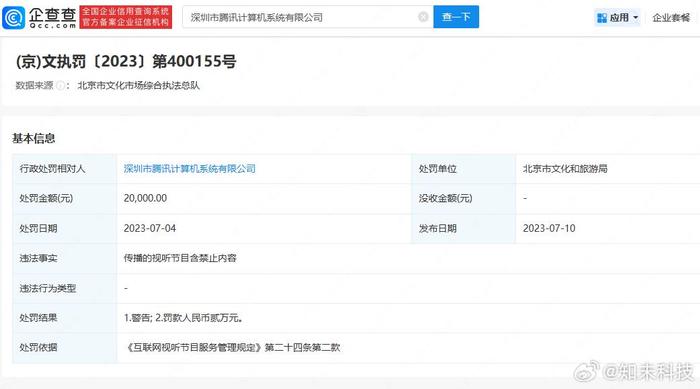
Task: Click the 互联网视听节目服务管理规定 legal basis text
Action: (194, 347)
